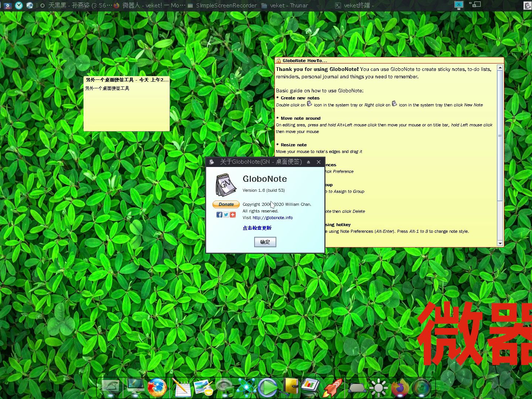Open the notepad with pencil dock icon
Screen dimensions: 532x399
pyautogui.click(x=181, y=388)
